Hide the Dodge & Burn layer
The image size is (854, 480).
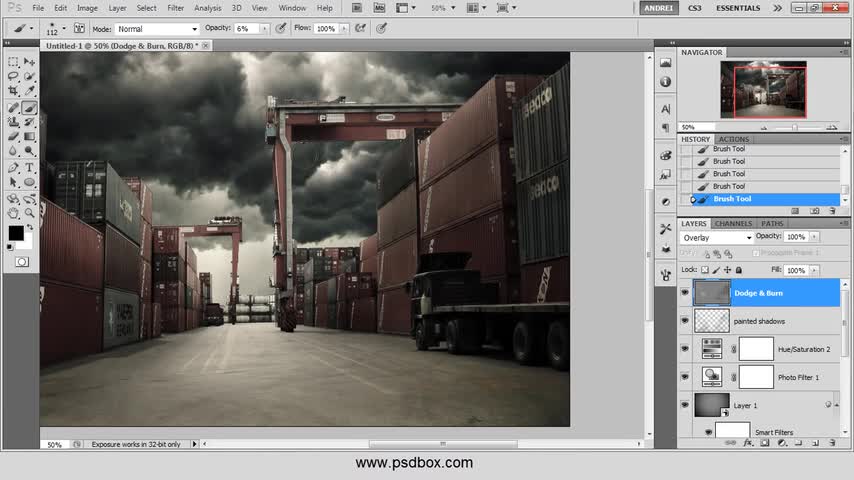685,293
